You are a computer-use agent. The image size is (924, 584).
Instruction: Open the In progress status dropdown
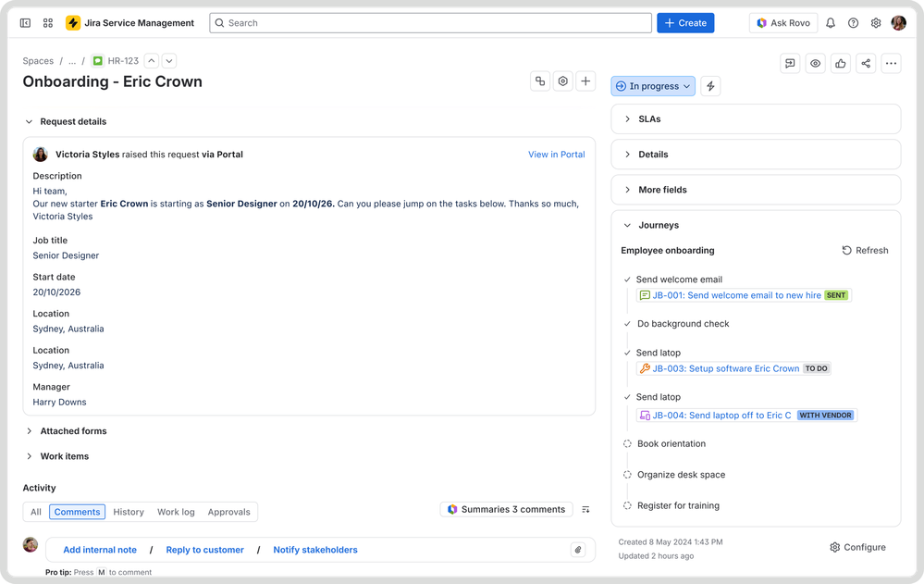point(653,86)
